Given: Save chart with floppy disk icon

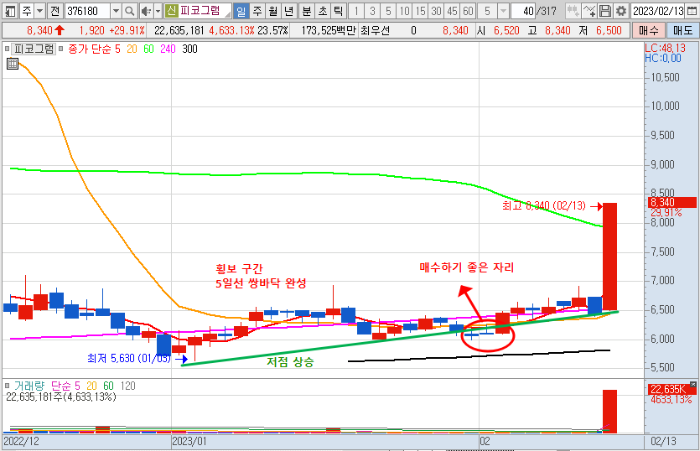Looking at the screenshot, I should (x=604, y=11).
